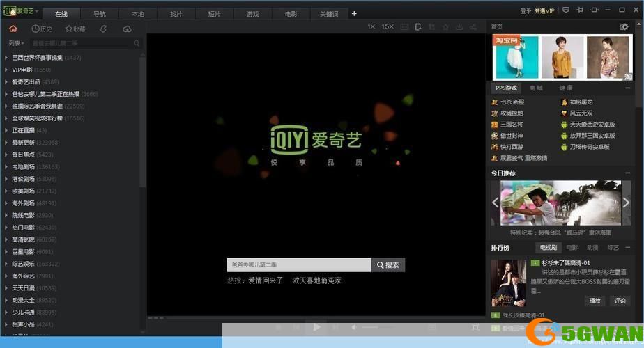The width and height of the screenshot is (644, 348).
Task: Open the message feedback icon in title bar
Action: point(566,10)
